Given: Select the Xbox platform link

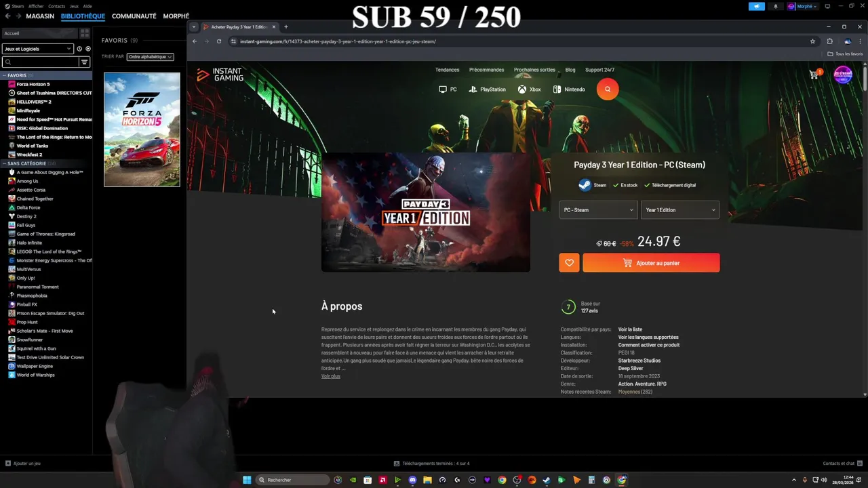Looking at the screenshot, I should [x=529, y=89].
